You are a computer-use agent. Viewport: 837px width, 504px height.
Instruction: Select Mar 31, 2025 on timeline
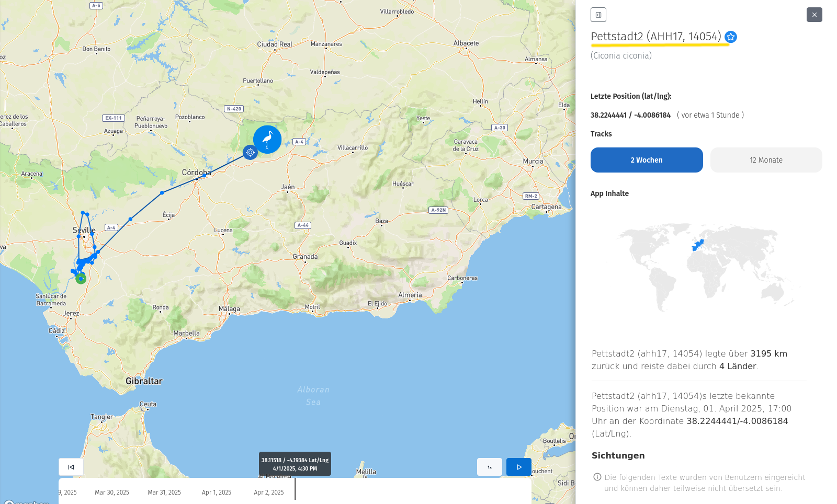point(164,492)
